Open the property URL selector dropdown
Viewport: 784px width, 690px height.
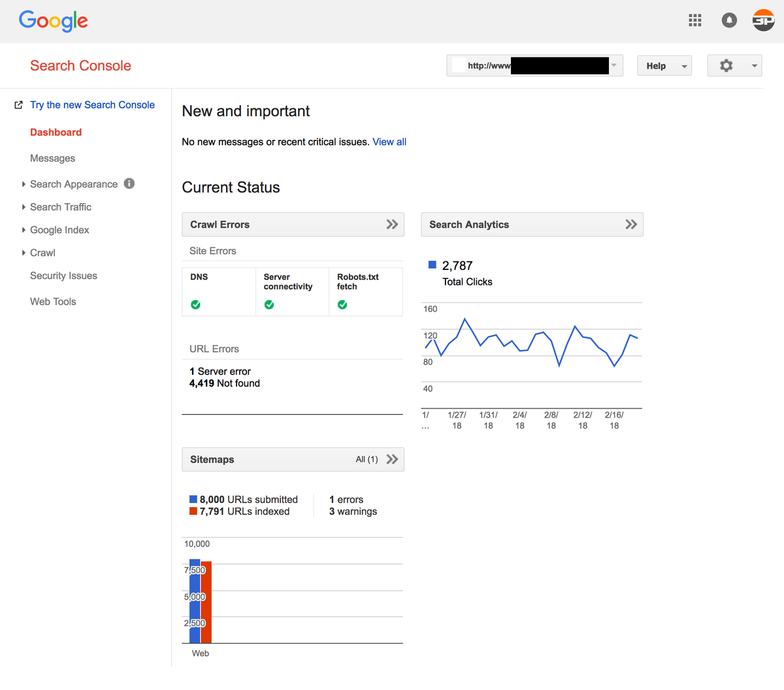[x=534, y=65]
